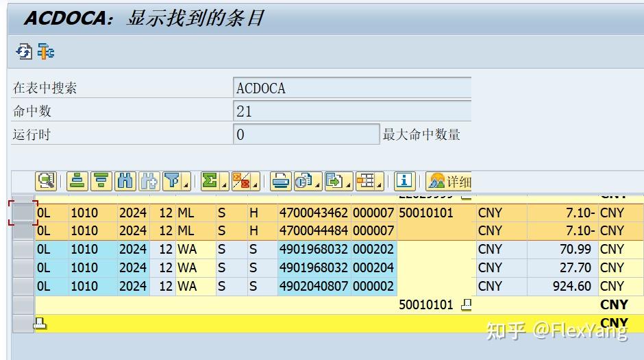The height and width of the screenshot is (360, 644).
Task: Click account 50010101 in the first row
Action: [426, 213]
